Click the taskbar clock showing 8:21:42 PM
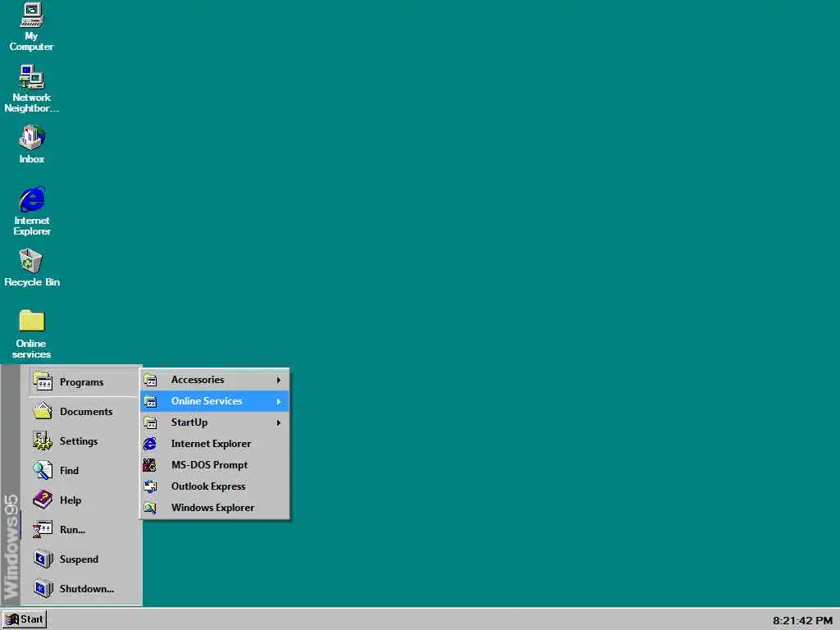Viewport: 840px width, 630px height. (802, 620)
